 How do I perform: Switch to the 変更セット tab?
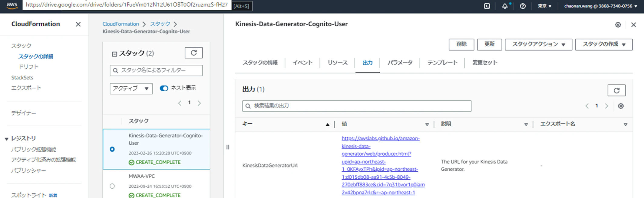485,63
